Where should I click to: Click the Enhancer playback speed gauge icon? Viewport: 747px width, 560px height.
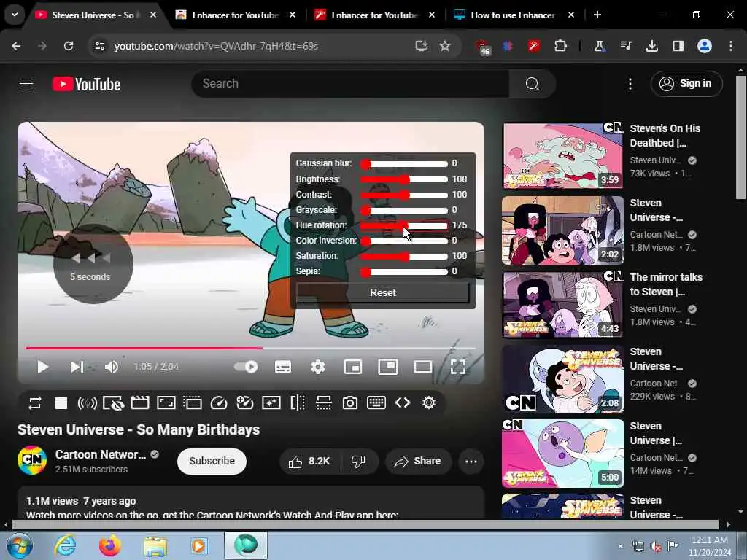click(x=219, y=403)
